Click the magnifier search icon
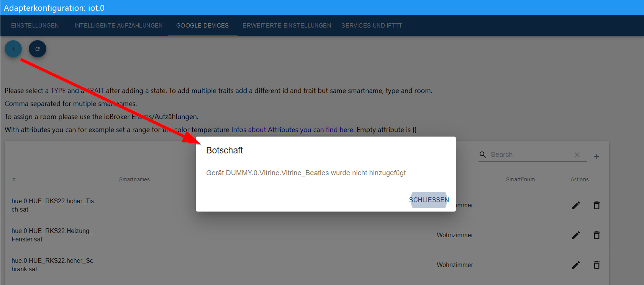The image size is (644, 285). (x=483, y=155)
